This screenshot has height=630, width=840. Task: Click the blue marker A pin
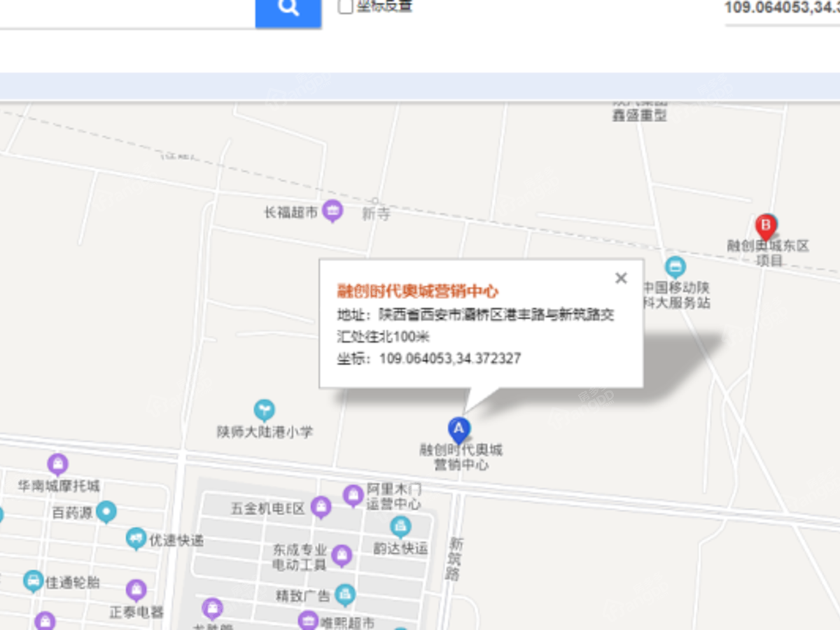tap(458, 429)
